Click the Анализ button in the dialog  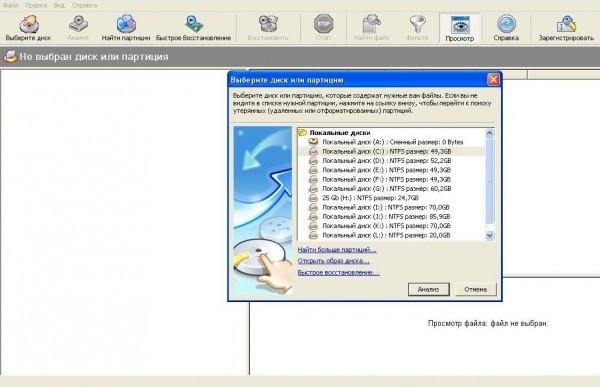429,289
